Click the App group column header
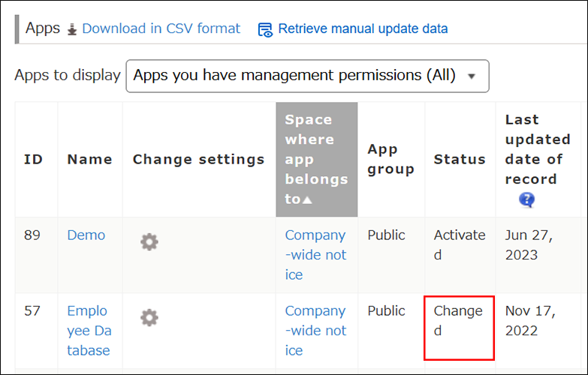 tap(390, 159)
